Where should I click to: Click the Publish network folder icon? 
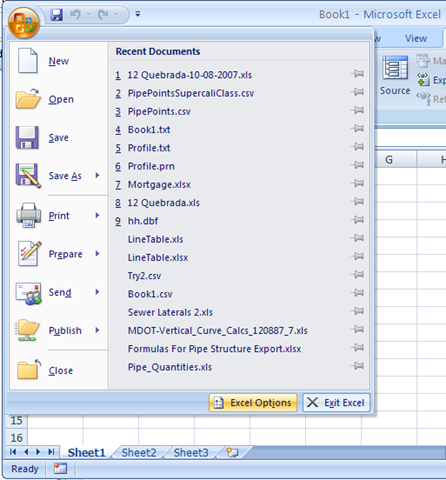28,330
